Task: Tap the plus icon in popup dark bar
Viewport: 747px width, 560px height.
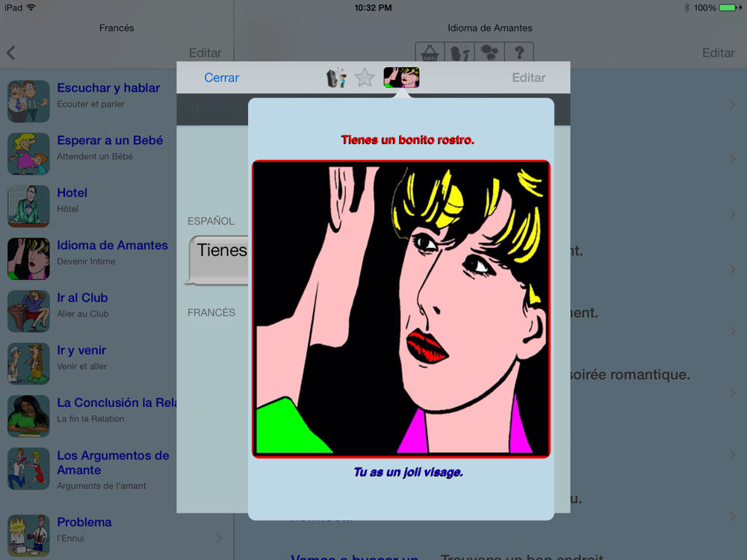Action: pos(196,110)
